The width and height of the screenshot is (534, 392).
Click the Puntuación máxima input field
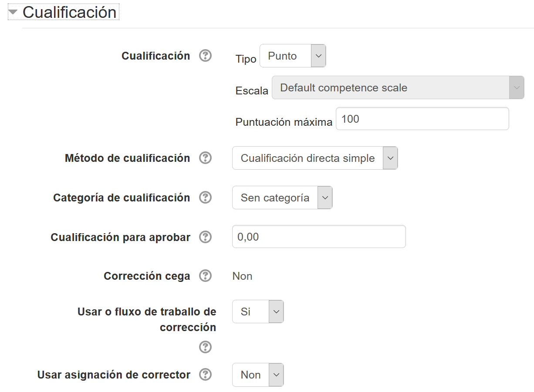point(422,119)
